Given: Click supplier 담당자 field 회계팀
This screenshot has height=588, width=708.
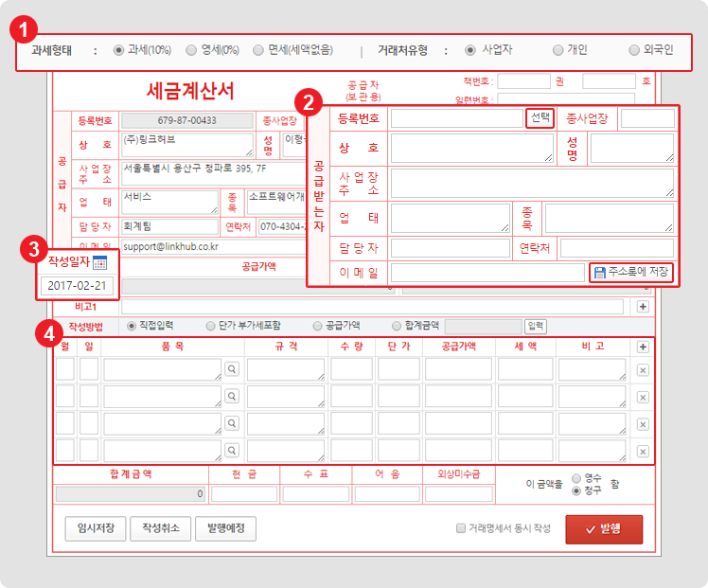Looking at the screenshot, I should click(169, 226).
